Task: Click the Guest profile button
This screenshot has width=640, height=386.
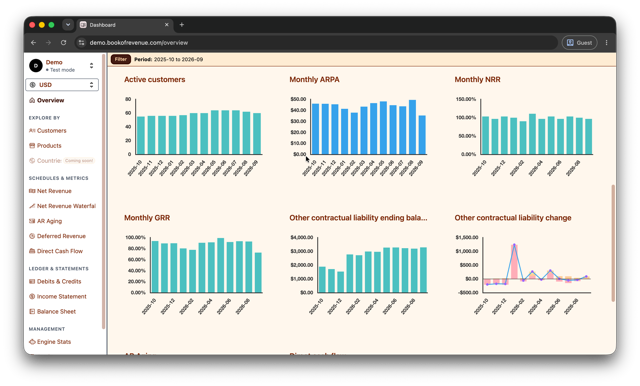Action: (580, 43)
